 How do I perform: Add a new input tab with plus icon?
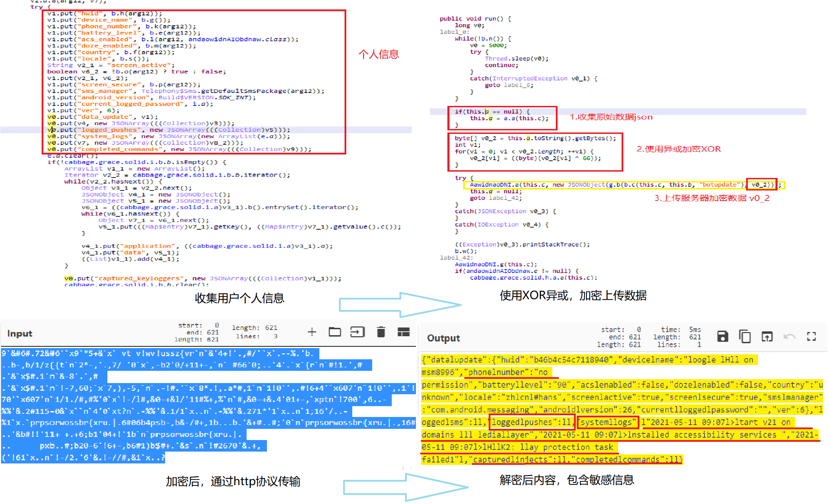pyautogui.click(x=312, y=332)
